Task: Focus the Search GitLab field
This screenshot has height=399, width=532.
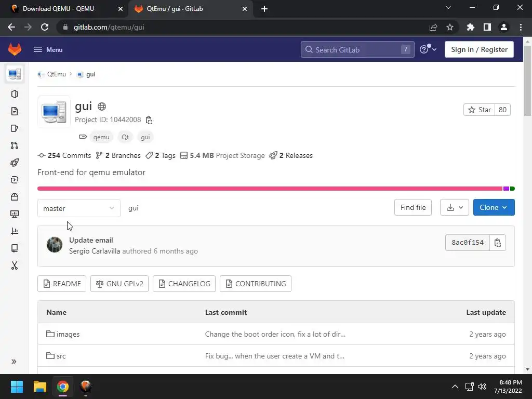Action: pyautogui.click(x=357, y=49)
